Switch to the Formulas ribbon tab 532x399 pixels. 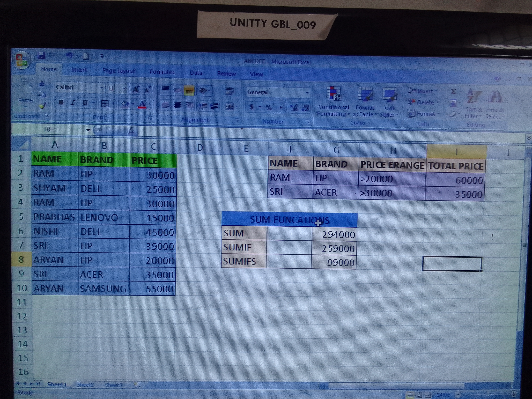[x=162, y=72]
